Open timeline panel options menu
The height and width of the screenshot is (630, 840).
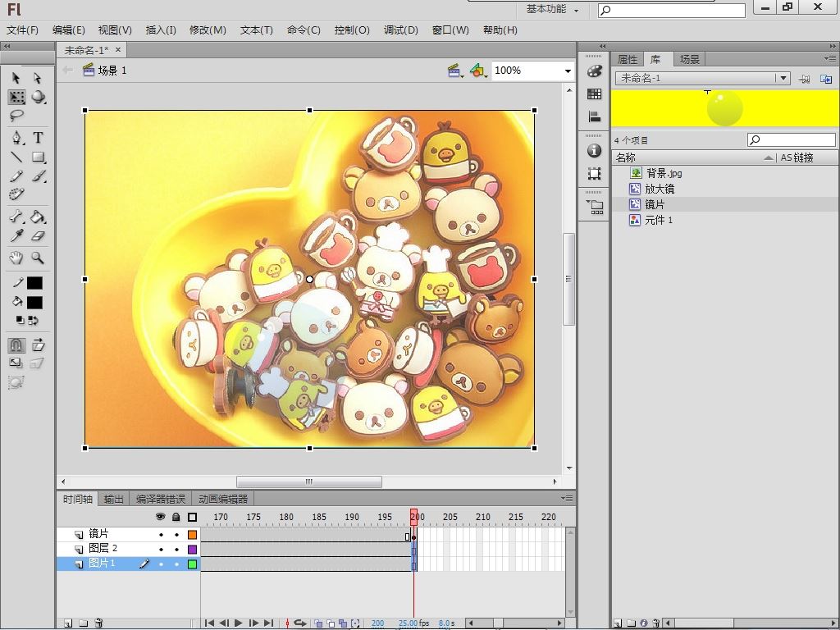pos(568,498)
